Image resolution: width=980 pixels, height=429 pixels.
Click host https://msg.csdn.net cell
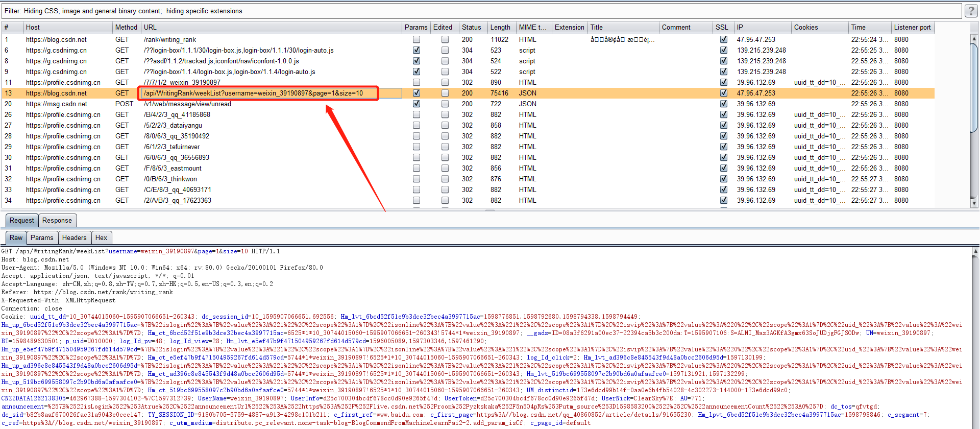pos(57,104)
